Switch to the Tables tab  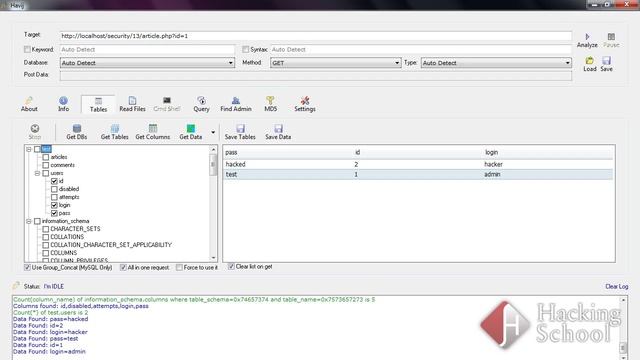coord(98,104)
